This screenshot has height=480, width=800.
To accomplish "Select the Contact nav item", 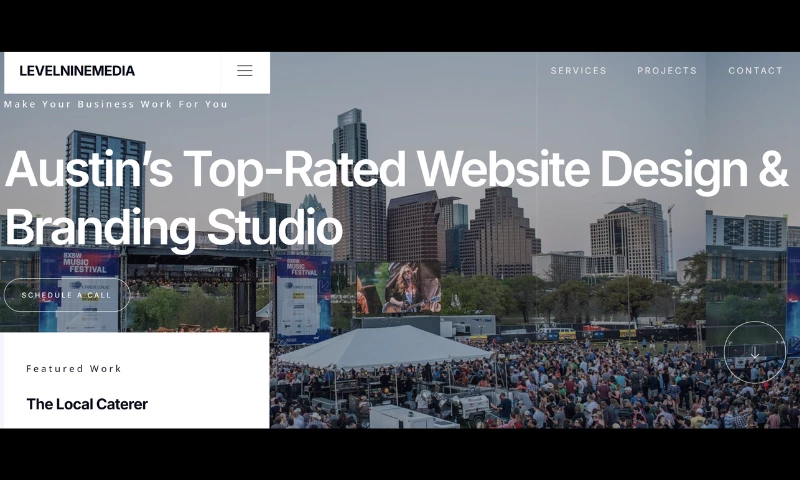I will (x=755, y=71).
